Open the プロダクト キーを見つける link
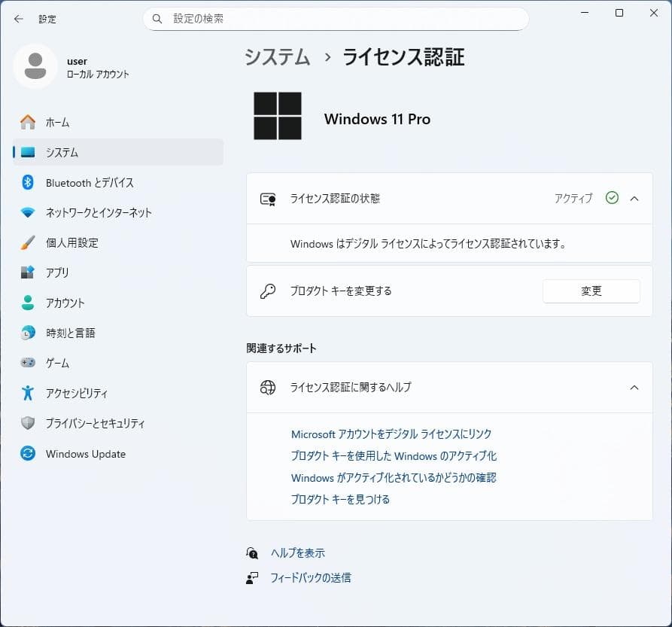This screenshot has height=627, width=672. (x=339, y=499)
